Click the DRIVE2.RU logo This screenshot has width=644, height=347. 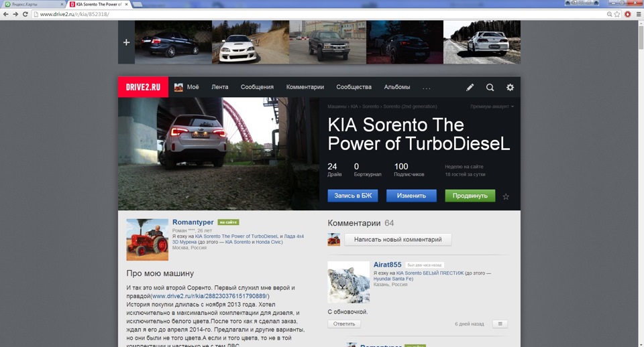(143, 87)
